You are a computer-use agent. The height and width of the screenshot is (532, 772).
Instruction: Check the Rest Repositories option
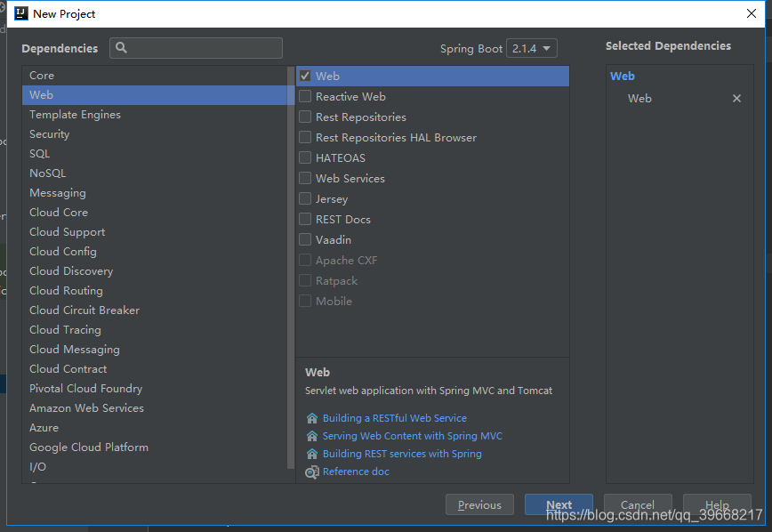pos(305,117)
